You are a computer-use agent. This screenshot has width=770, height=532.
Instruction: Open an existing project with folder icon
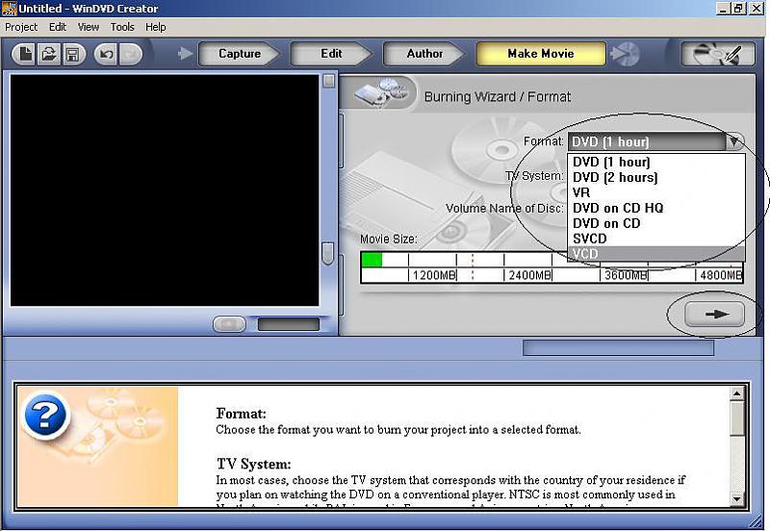pyautogui.click(x=49, y=54)
